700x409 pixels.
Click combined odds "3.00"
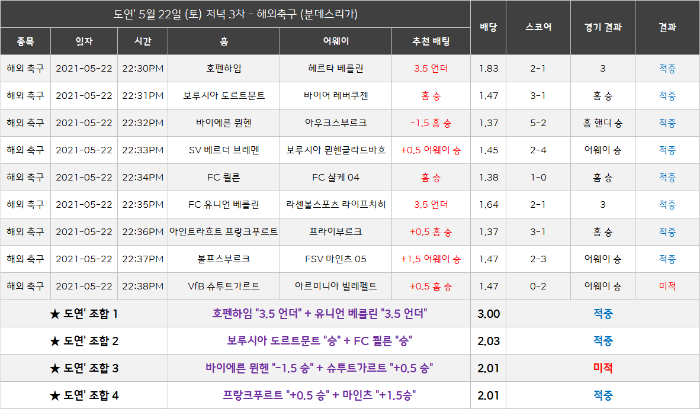point(488,314)
